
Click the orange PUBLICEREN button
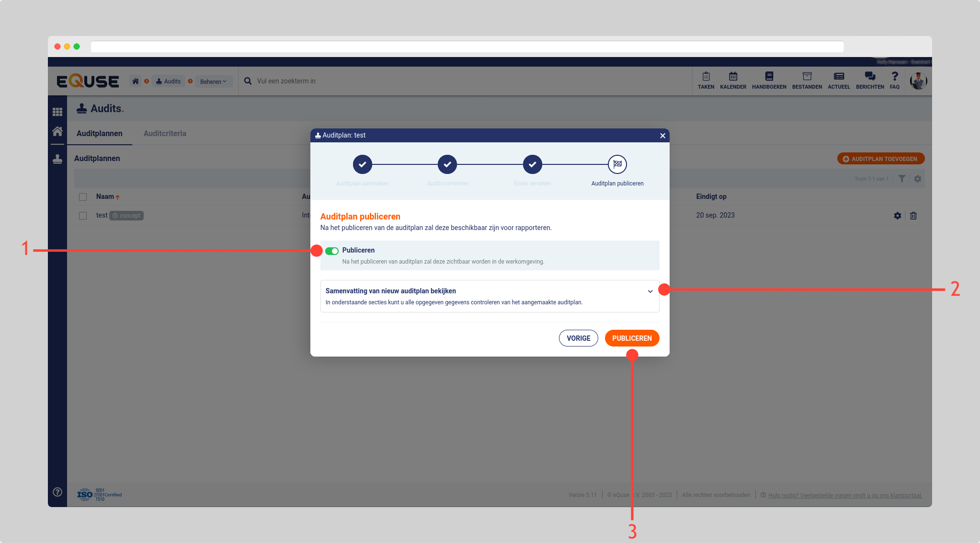632,338
